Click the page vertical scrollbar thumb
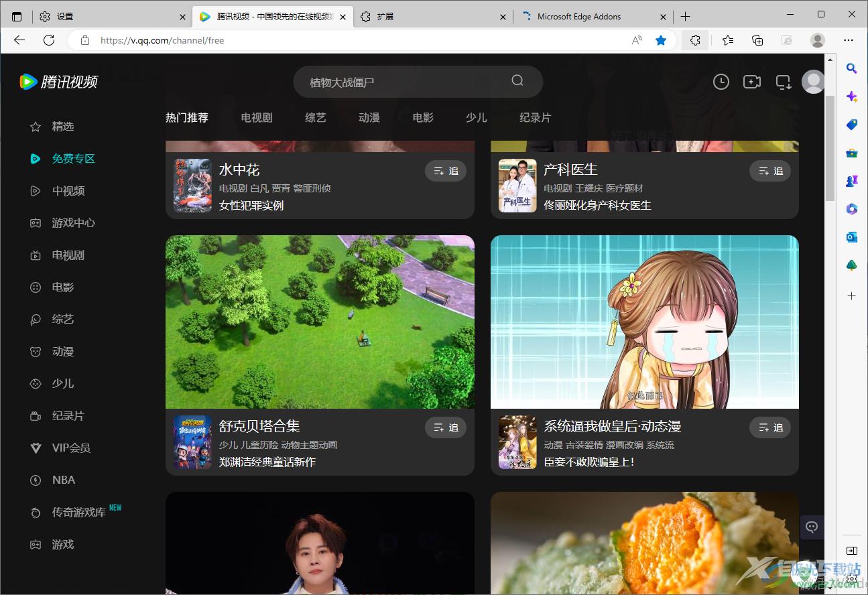Screen dimensions: 868x595 (830, 147)
